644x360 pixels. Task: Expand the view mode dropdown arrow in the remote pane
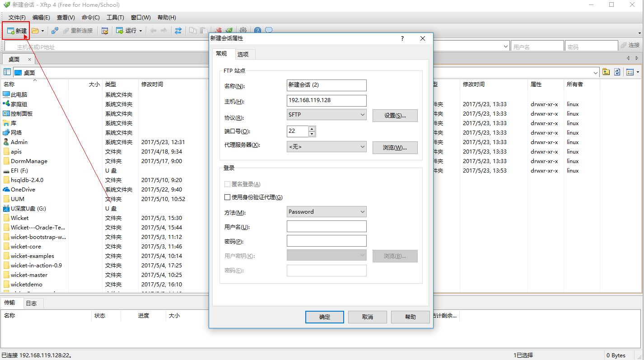638,72
